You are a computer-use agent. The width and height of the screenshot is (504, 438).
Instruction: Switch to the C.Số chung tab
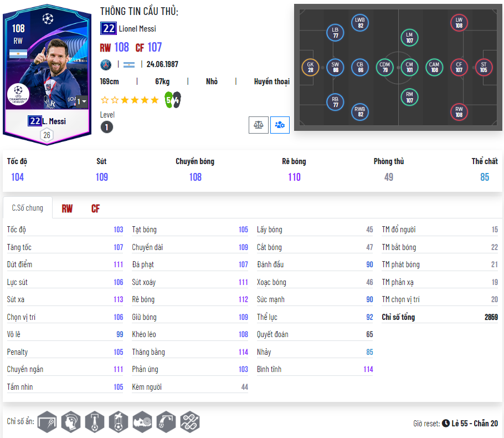[x=27, y=208]
